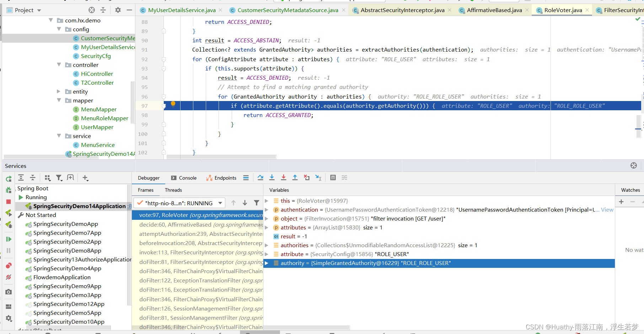Expand the authentication variable node
Screen dimensions: 644x334
[x=267, y=210]
